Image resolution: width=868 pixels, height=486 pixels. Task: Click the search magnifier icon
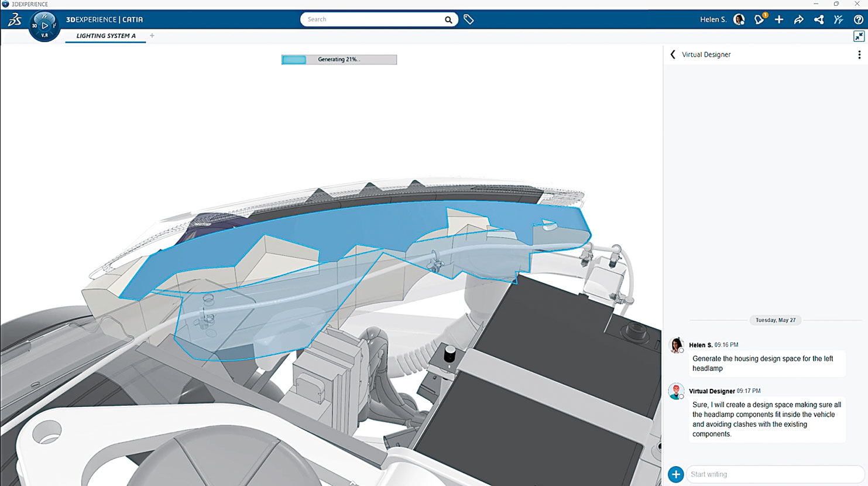pyautogui.click(x=448, y=20)
